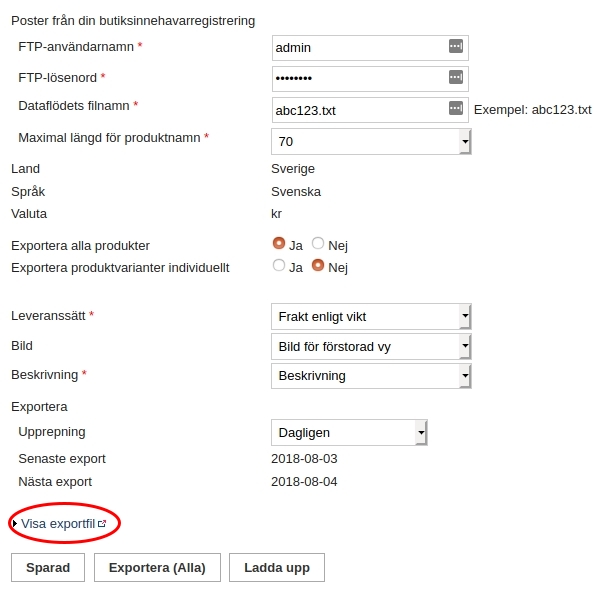Select Nej for Exportera produktvarianter individuellt

(x=318, y=266)
